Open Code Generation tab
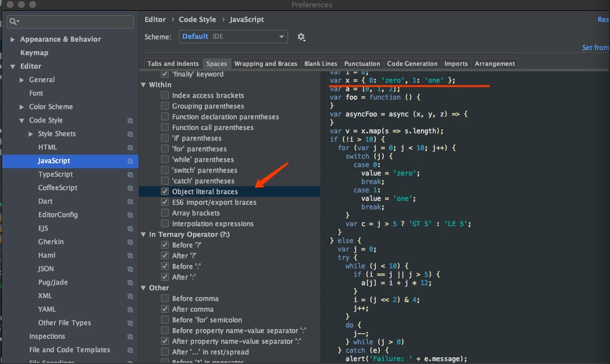610x364 pixels. [412, 64]
